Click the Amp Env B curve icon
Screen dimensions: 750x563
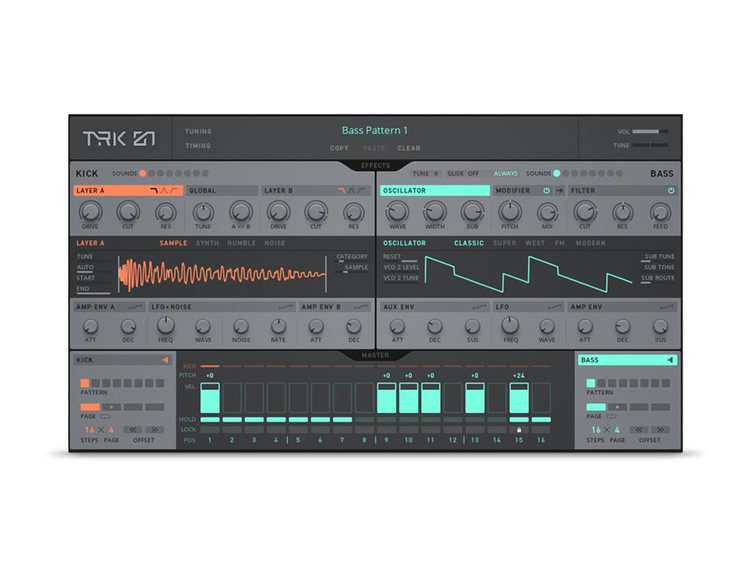coord(361,307)
